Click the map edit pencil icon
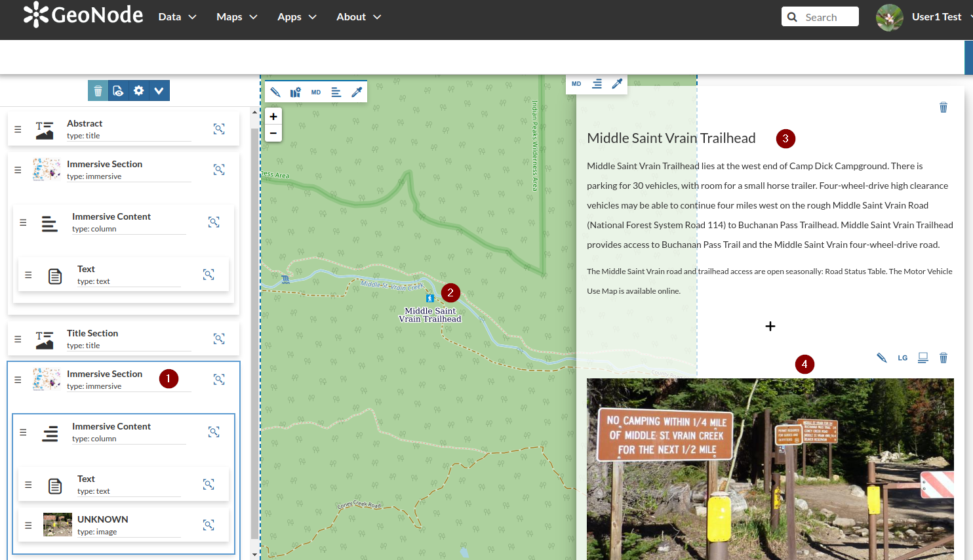Image resolution: width=973 pixels, height=560 pixels. tap(275, 92)
